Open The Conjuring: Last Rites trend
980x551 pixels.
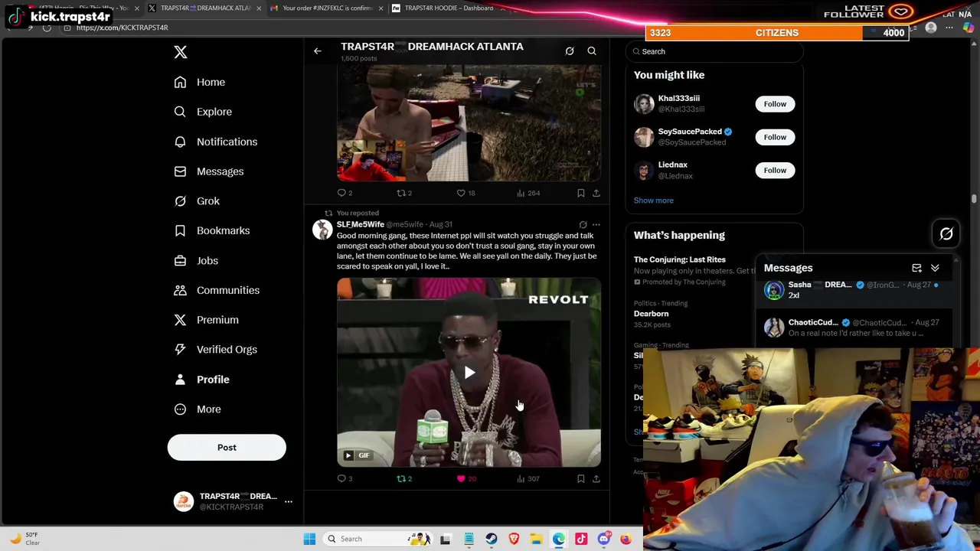point(679,259)
